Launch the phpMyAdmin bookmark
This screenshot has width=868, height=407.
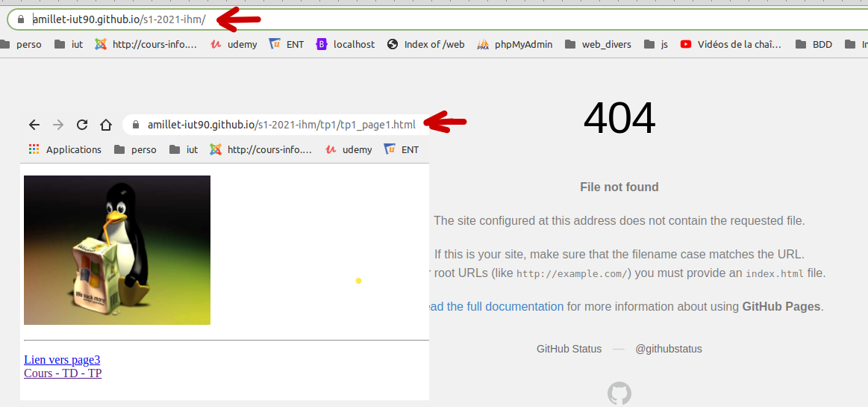tap(515, 44)
